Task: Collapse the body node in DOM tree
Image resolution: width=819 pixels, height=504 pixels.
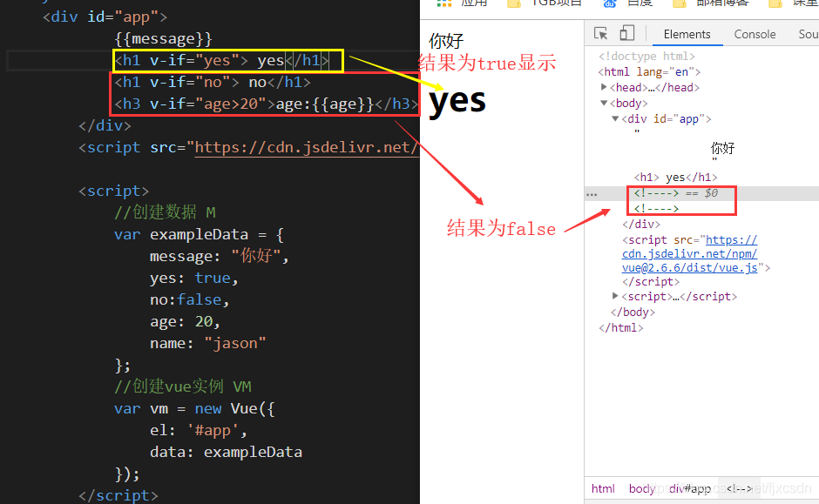Action: coord(604,103)
